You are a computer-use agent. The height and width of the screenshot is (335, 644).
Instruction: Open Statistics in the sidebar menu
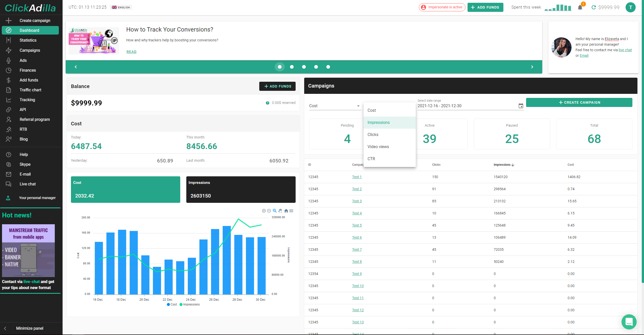28,40
